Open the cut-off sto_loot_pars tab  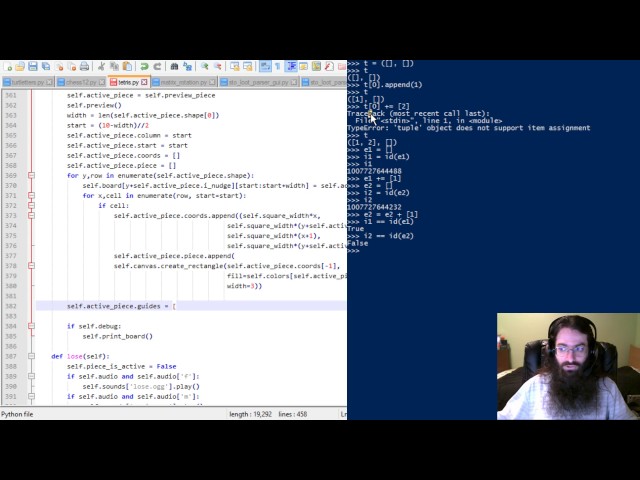click(324, 82)
